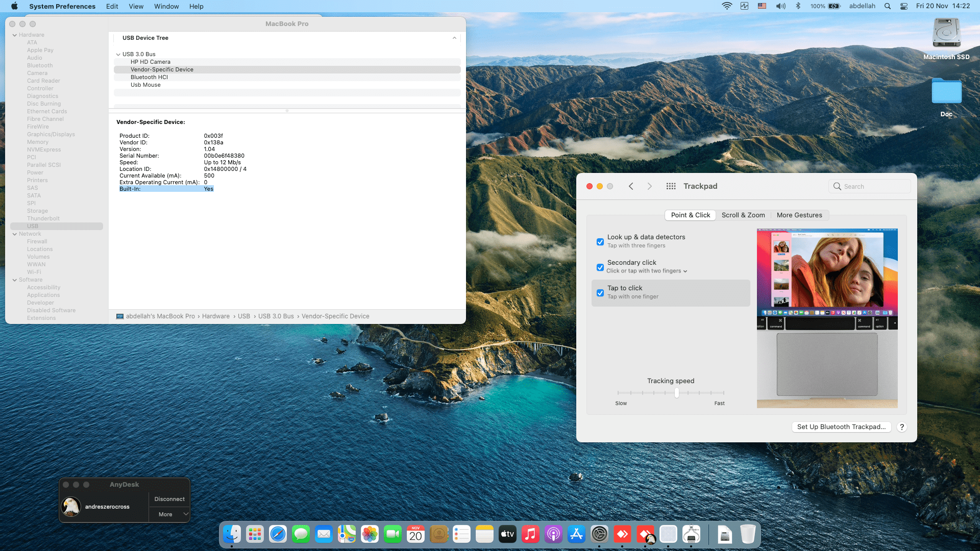This screenshot has width=980, height=551.
Task: Toggle the Secondary click checkbox
Action: pos(600,267)
